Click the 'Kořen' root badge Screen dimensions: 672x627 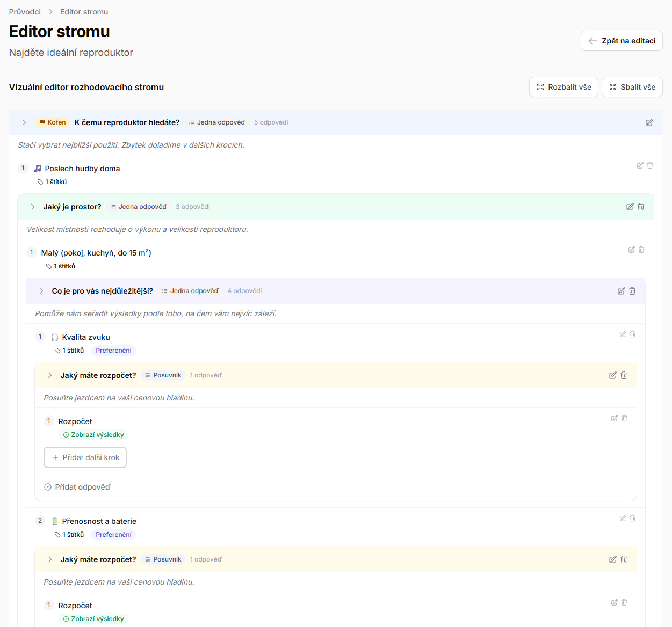click(x=52, y=122)
